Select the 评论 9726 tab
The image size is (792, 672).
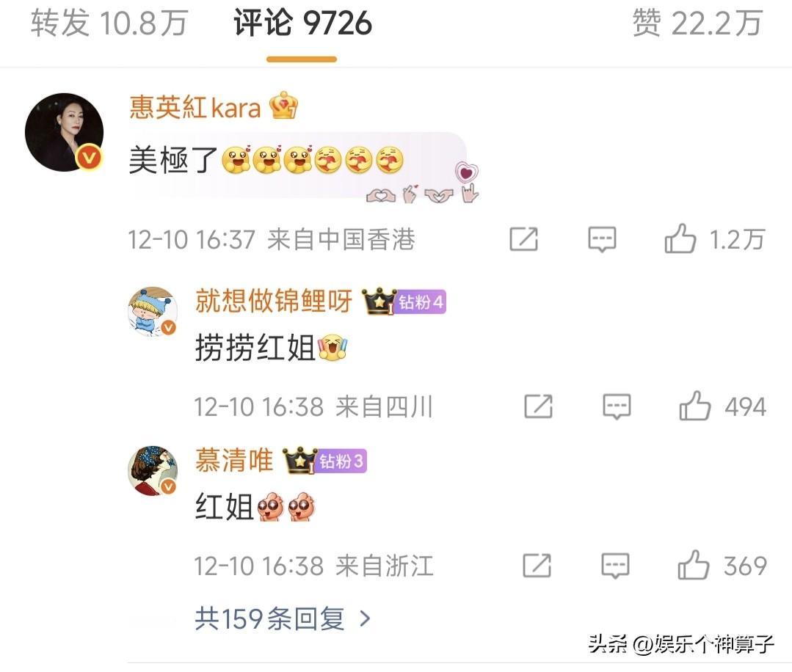tap(302, 23)
